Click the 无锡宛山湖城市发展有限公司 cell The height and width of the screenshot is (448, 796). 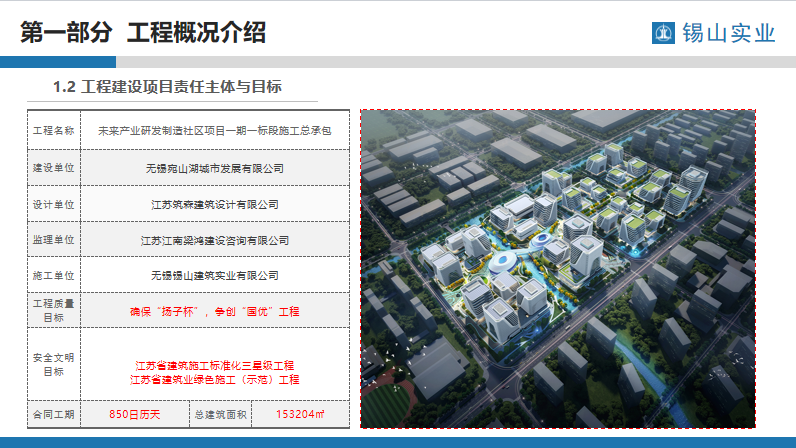[214, 167]
